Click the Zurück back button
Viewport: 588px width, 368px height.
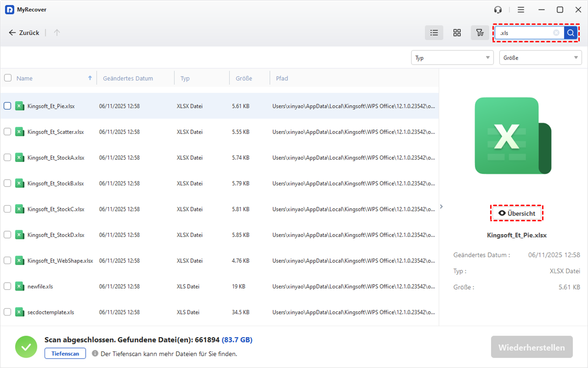coord(24,33)
